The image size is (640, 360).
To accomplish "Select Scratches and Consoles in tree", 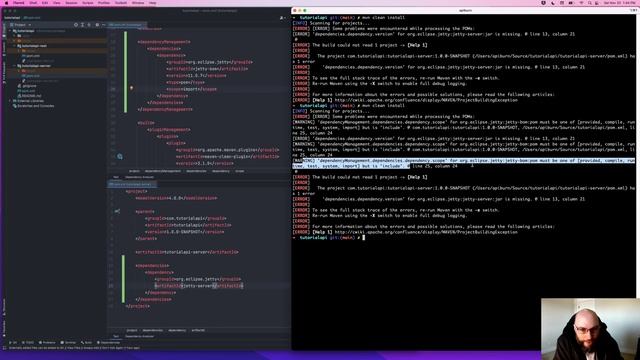I will tap(33, 106).
